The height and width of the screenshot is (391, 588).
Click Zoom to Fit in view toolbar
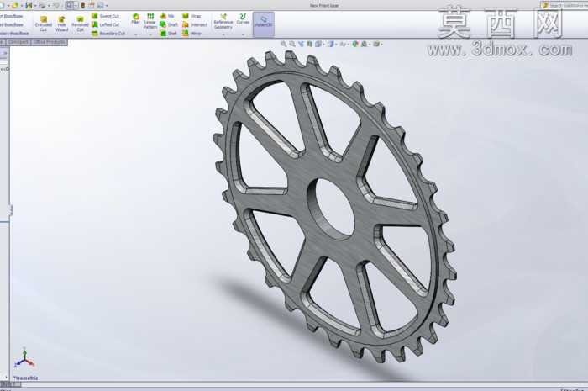(284, 44)
